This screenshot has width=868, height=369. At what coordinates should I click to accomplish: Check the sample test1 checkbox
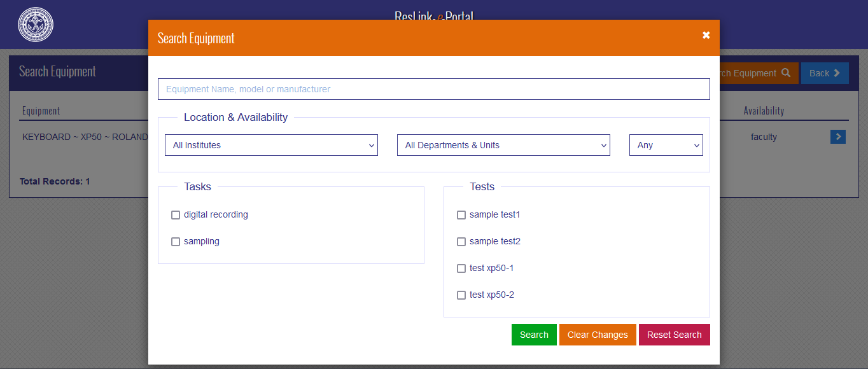[461, 215]
